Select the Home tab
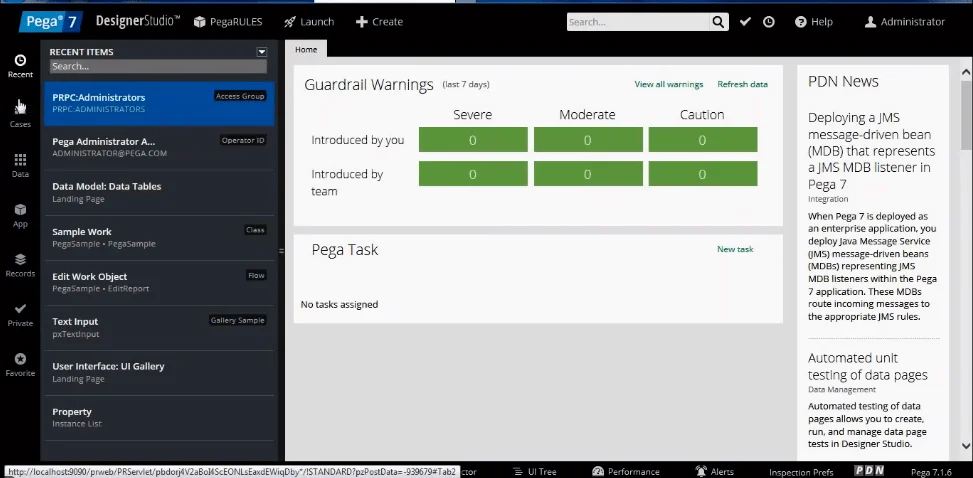This screenshot has height=478, width=973. [x=306, y=49]
